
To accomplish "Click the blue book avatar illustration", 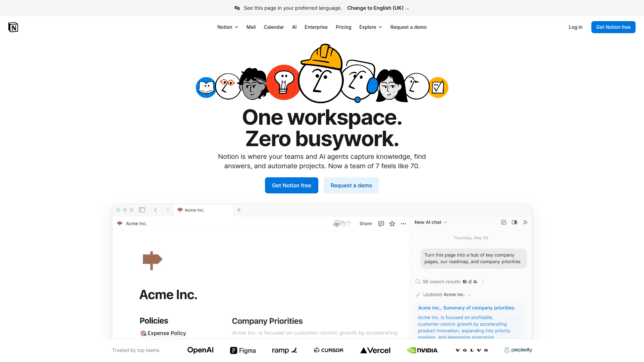I will [x=206, y=87].
